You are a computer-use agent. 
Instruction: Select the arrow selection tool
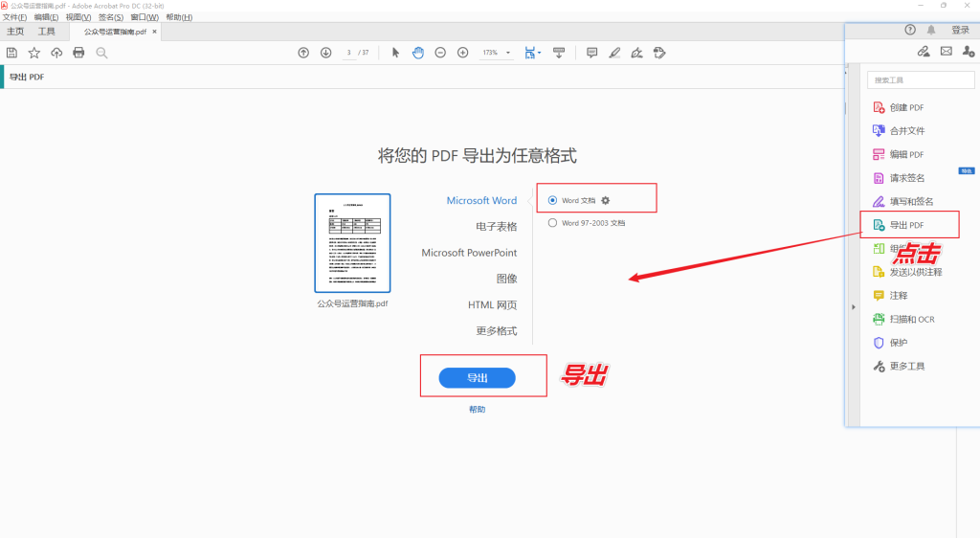point(395,53)
